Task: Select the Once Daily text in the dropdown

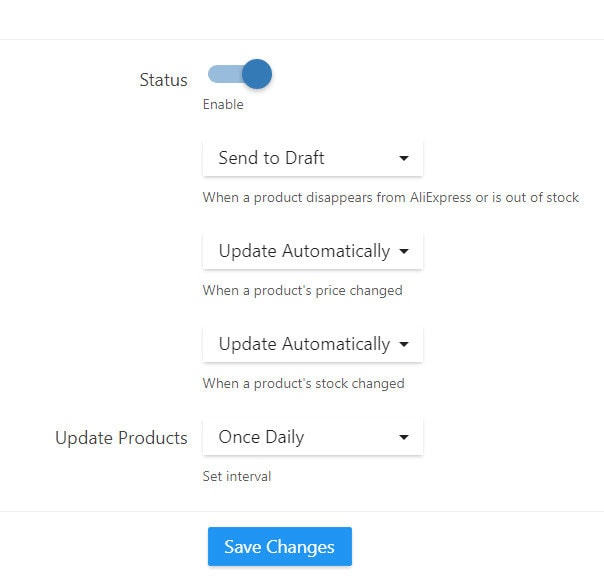Action: [261, 437]
